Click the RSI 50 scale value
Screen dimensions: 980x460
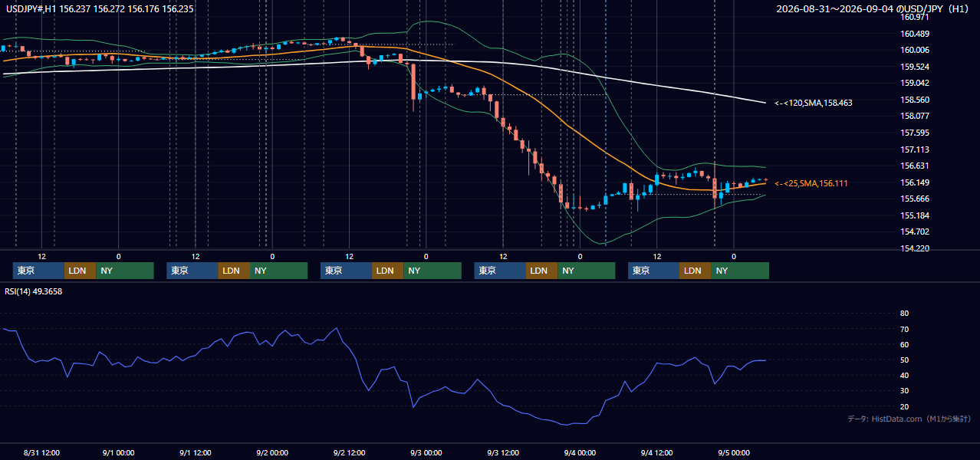[904, 360]
